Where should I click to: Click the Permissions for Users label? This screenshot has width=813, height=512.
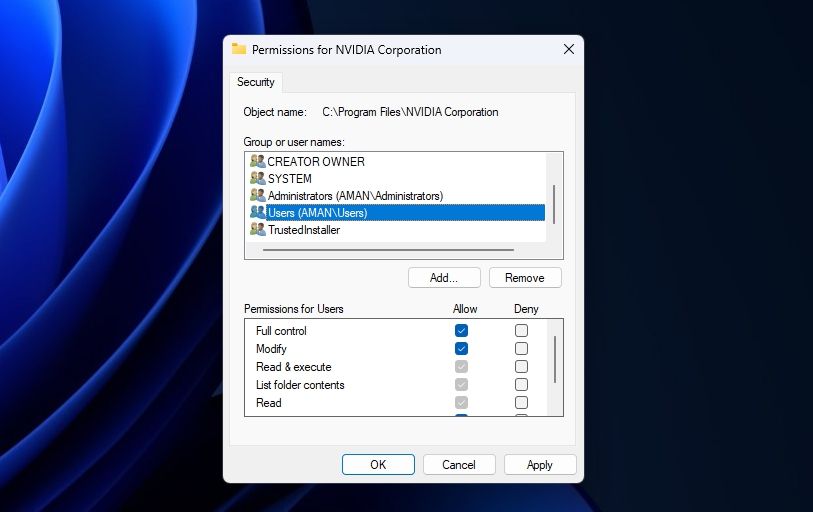point(293,309)
